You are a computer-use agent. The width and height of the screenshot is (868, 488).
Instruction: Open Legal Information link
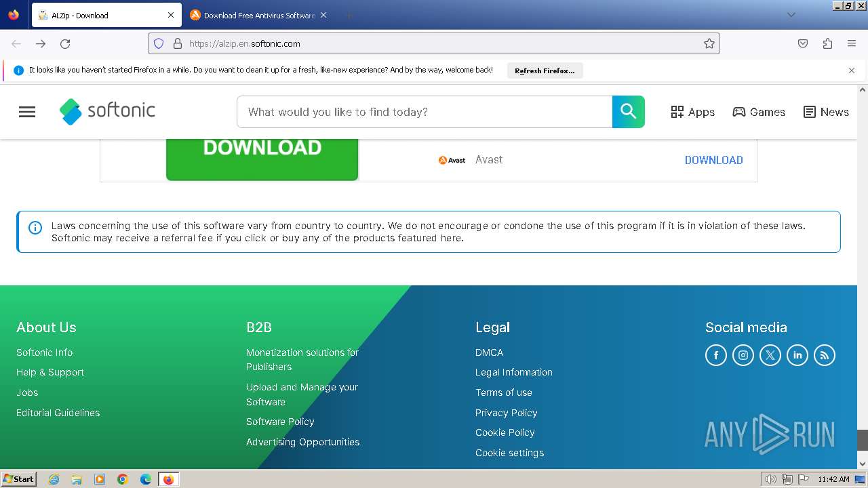(x=513, y=372)
